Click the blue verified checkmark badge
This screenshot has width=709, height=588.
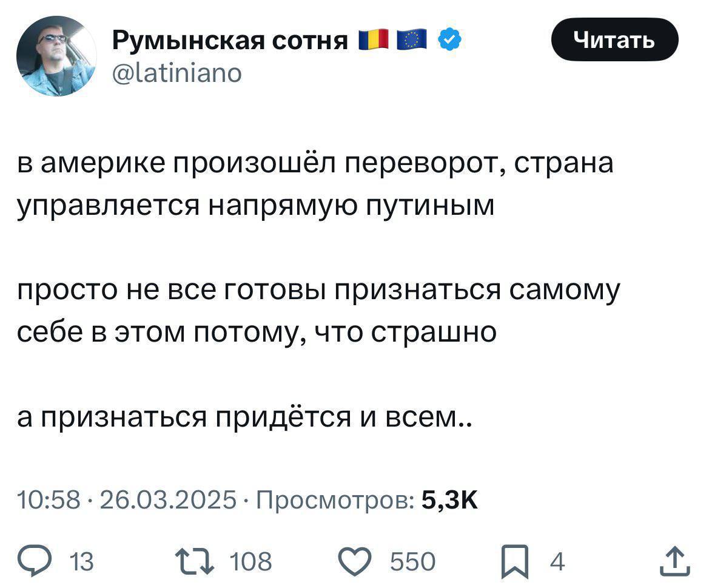click(x=449, y=41)
